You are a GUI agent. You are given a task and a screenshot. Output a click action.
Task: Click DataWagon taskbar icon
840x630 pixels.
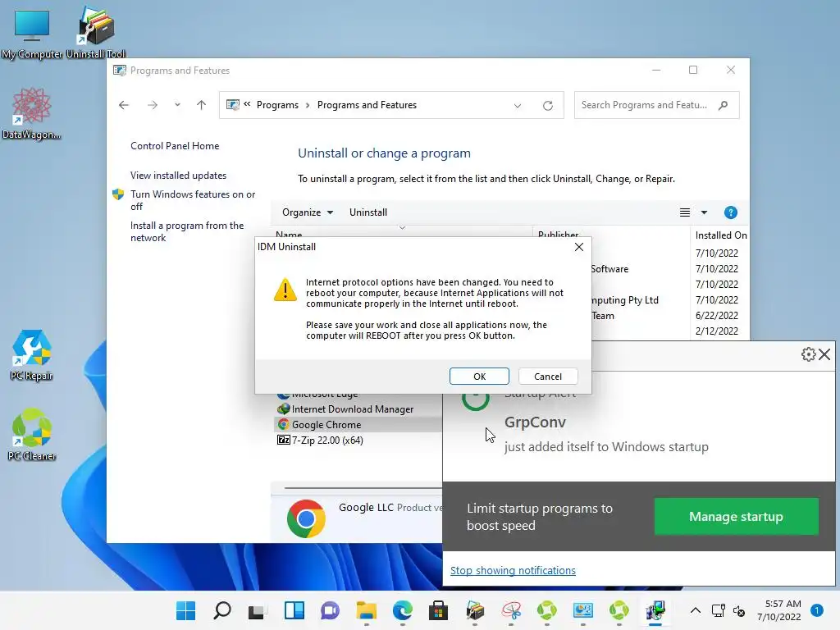(x=511, y=610)
